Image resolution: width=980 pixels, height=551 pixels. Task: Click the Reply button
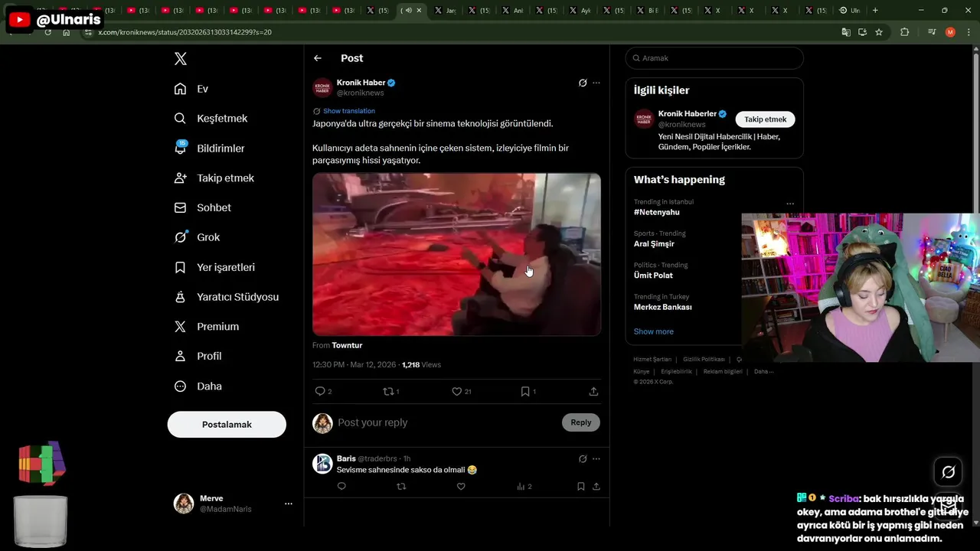coord(581,422)
